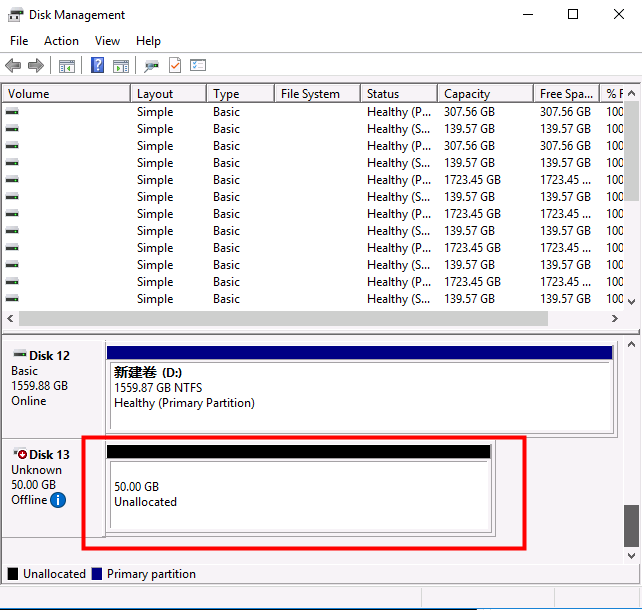Sort by Capacity column header
This screenshot has width=642, height=610.
pyautogui.click(x=486, y=94)
